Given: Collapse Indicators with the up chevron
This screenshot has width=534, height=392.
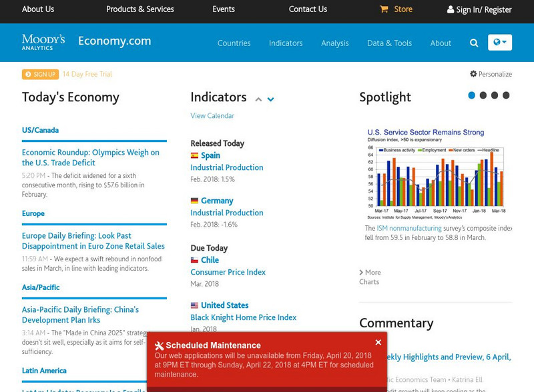Looking at the screenshot, I should click(x=258, y=99).
